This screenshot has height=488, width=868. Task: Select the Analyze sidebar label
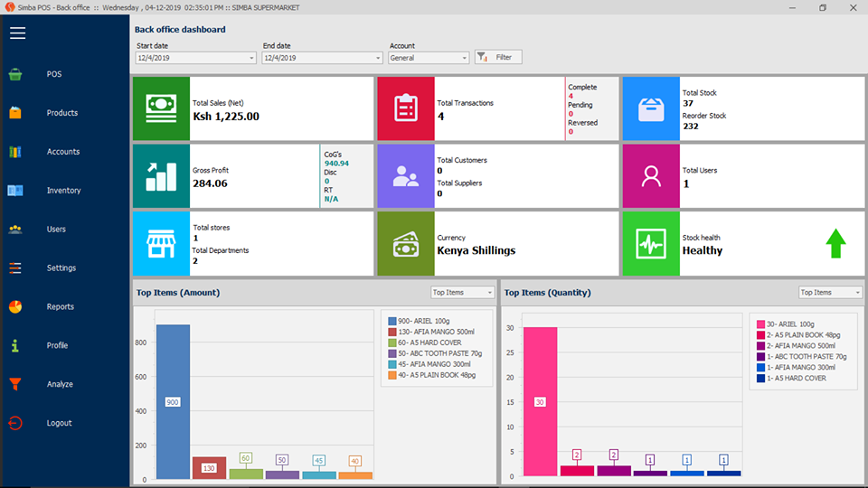[x=60, y=384]
